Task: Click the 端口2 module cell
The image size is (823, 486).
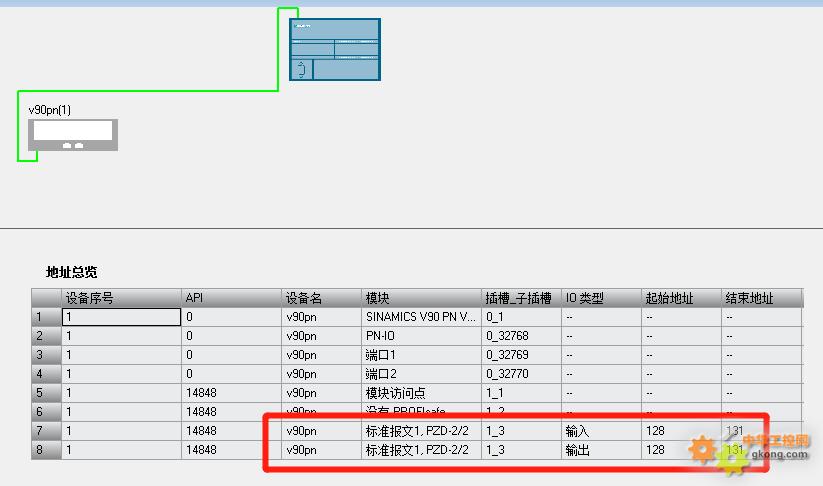Action: click(421, 374)
